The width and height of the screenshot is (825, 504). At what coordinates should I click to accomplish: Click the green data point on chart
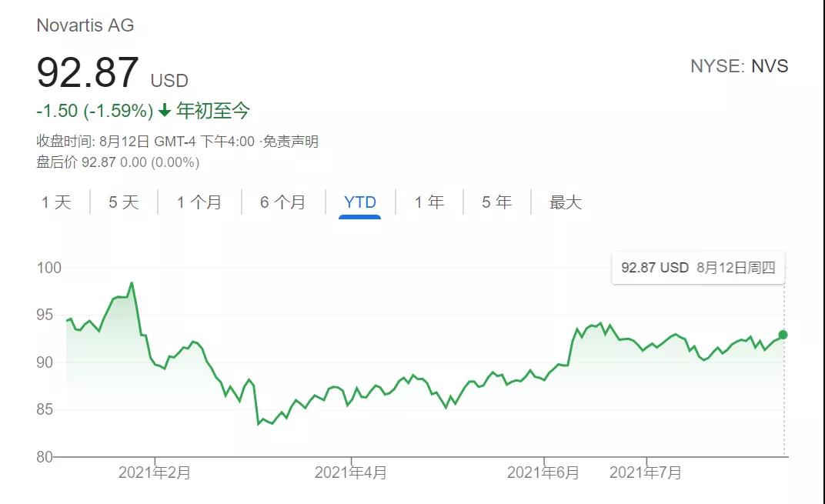click(783, 335)
